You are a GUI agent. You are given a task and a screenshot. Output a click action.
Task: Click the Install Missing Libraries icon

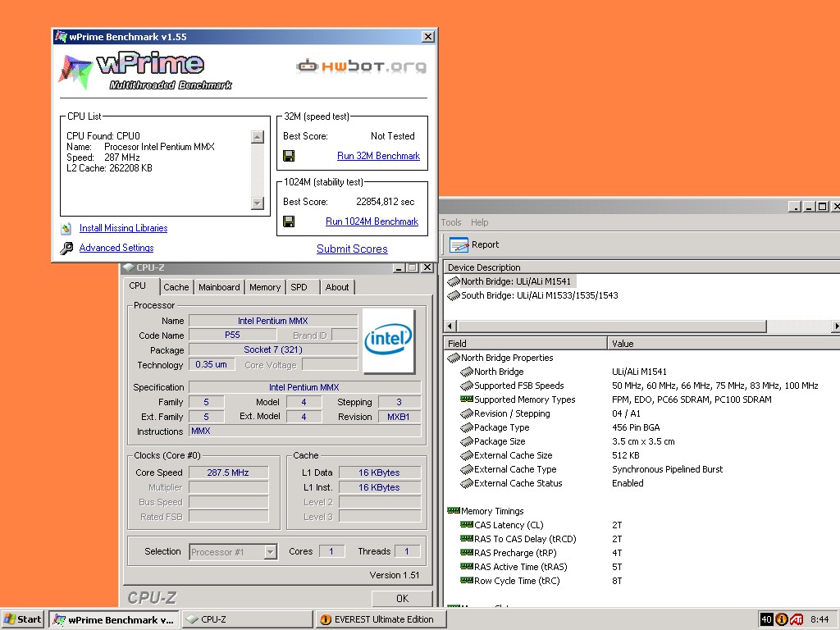[x=66, y=229]
